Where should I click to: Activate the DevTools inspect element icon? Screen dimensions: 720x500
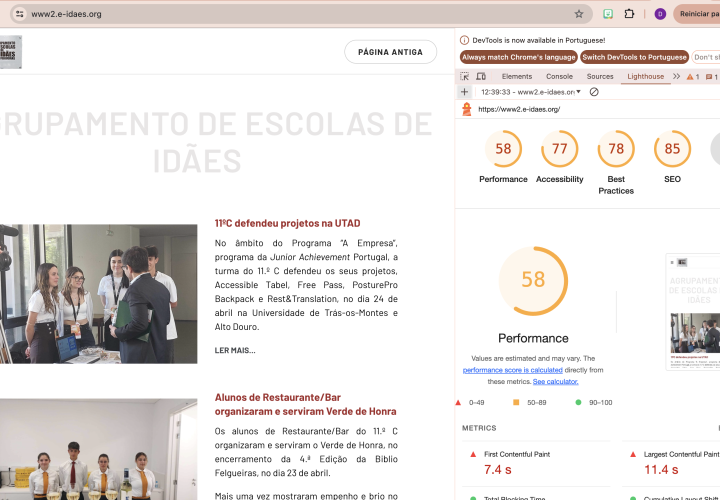pyautogui.click(x=464, y=76)
